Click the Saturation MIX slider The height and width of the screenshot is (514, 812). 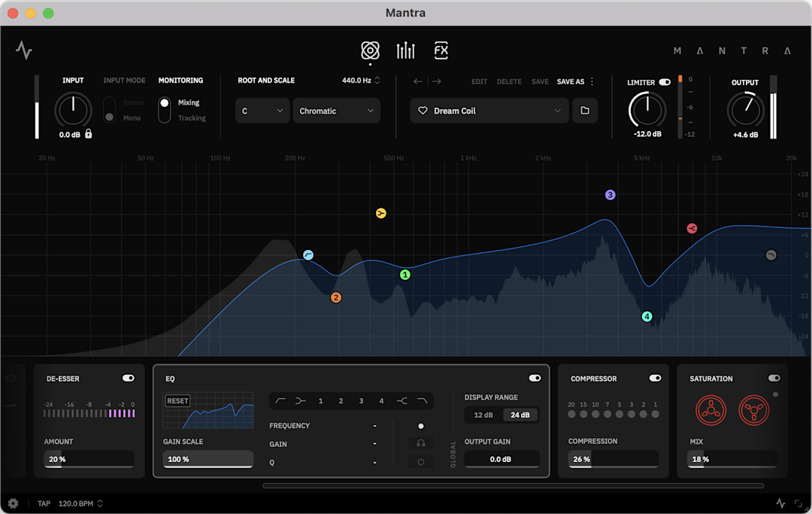pos(732,459)
